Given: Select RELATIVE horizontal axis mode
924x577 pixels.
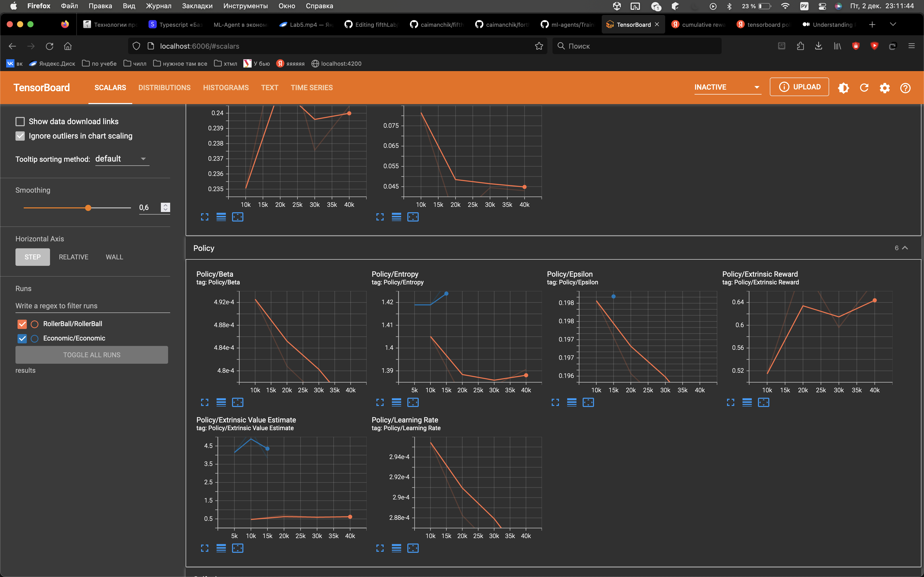Looking at the screenshot, I should pyautogui.click(x=73, y=257).
